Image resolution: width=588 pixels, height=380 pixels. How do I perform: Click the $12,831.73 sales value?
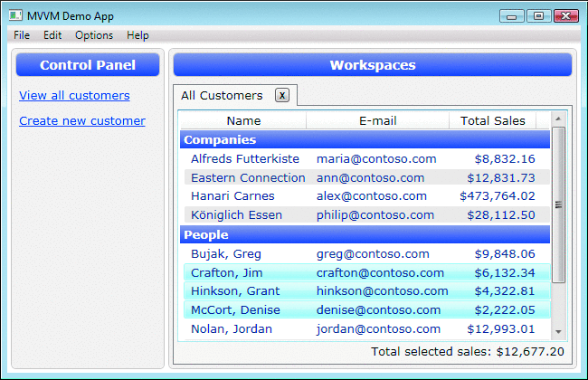point(500,177)
